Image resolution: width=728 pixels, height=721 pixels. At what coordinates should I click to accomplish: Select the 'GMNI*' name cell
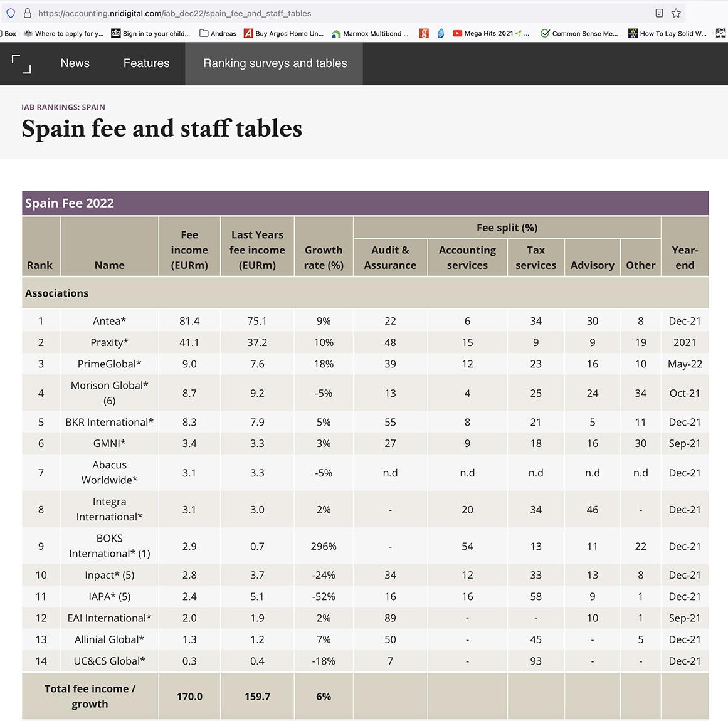(x=110, y=443)
